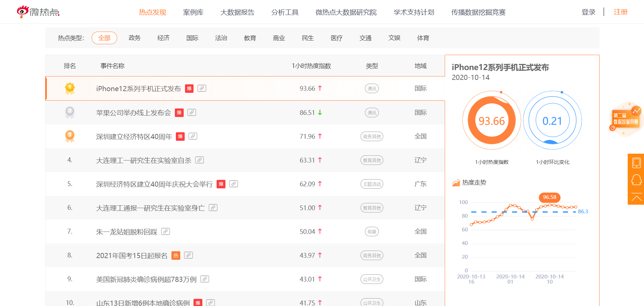Select the 全部 hotspot type filter

[104, 38]
